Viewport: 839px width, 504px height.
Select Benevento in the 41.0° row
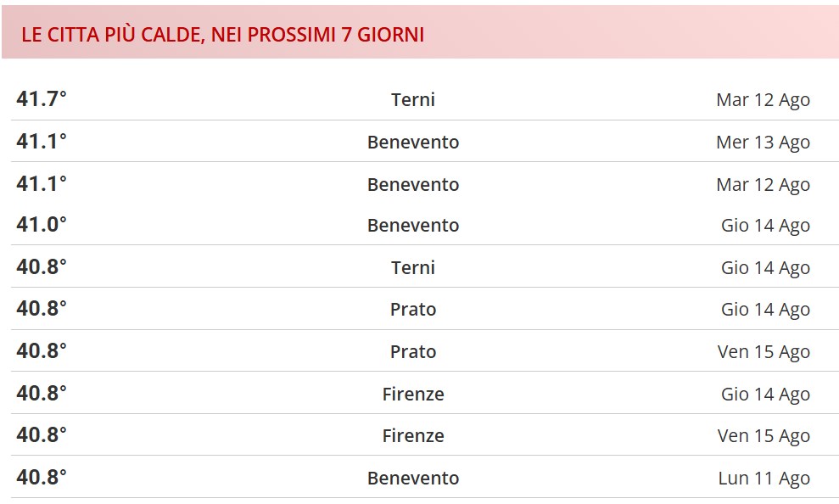tap(413, 226)
